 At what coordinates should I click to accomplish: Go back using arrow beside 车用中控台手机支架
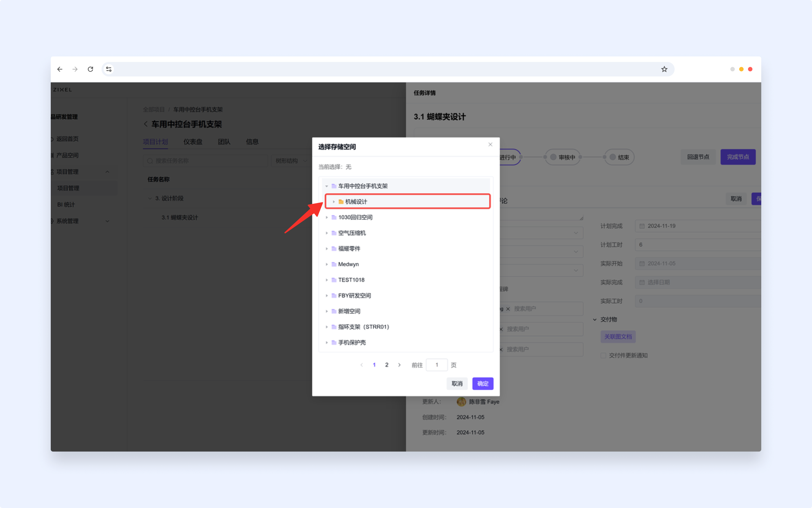pyautogui.click(x=145, y=124)
